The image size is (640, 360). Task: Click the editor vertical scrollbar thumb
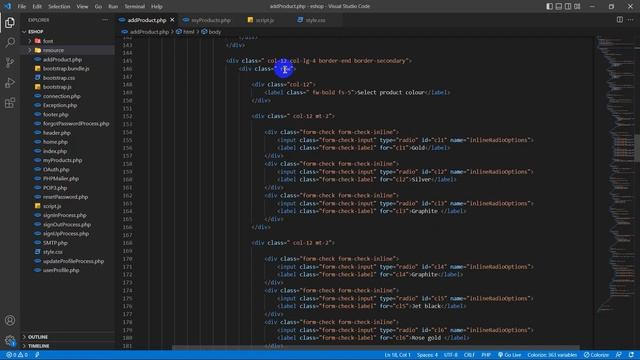coord(637,148)
